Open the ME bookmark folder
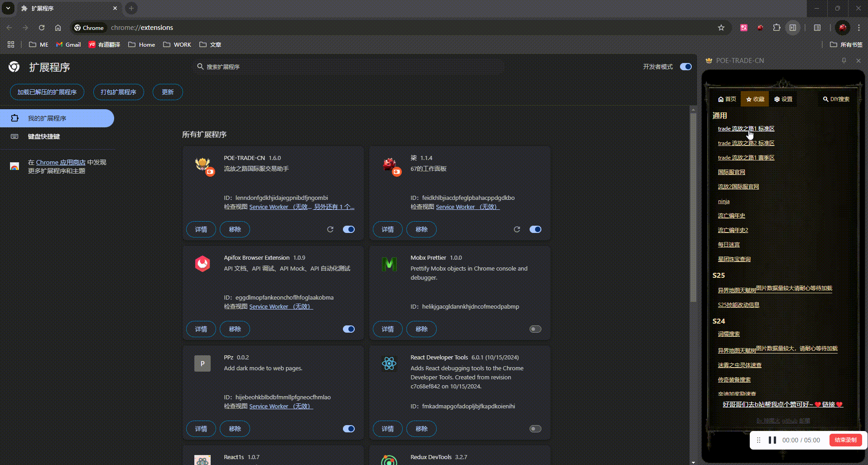Image resolution: width=868 pixels, height=465 pixels. (x=39, y=44)
